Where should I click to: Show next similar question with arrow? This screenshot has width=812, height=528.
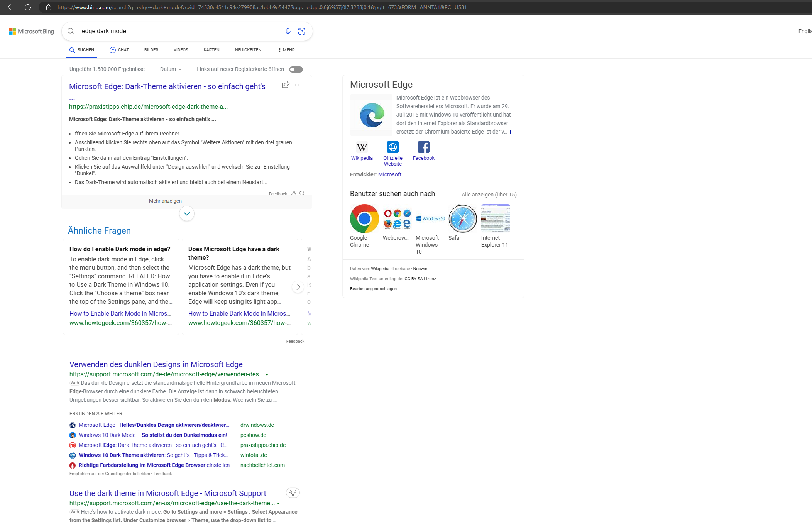(298, 287)
